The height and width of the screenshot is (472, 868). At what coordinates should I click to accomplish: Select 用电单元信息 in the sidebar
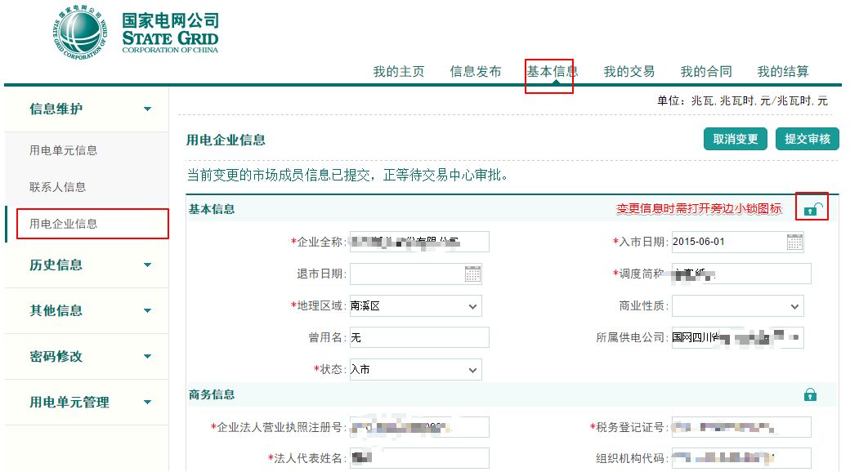point(64,150)
